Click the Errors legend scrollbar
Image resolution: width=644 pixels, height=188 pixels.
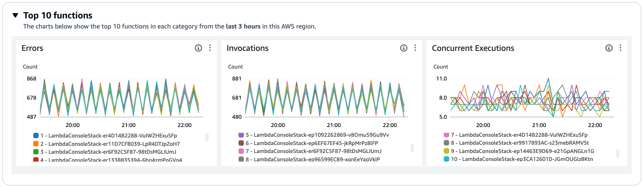tap(207, 137)
